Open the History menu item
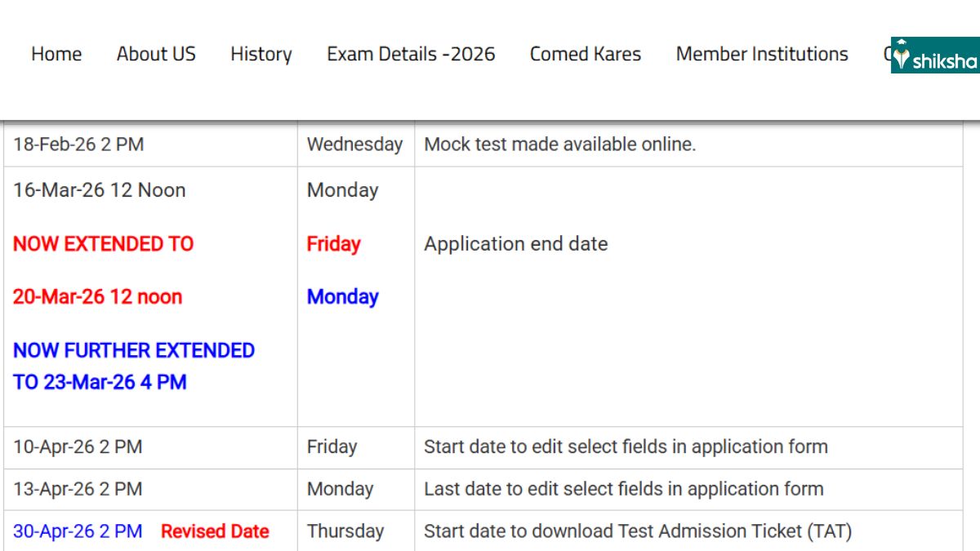This screenshot has width=980, height=551. [261, 54]
